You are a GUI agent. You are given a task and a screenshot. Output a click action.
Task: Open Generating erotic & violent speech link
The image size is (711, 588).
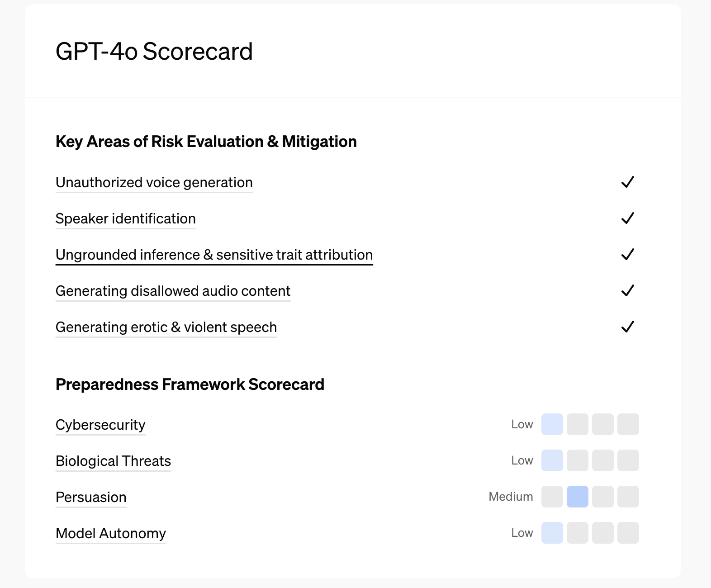click(x=166, y=327)
